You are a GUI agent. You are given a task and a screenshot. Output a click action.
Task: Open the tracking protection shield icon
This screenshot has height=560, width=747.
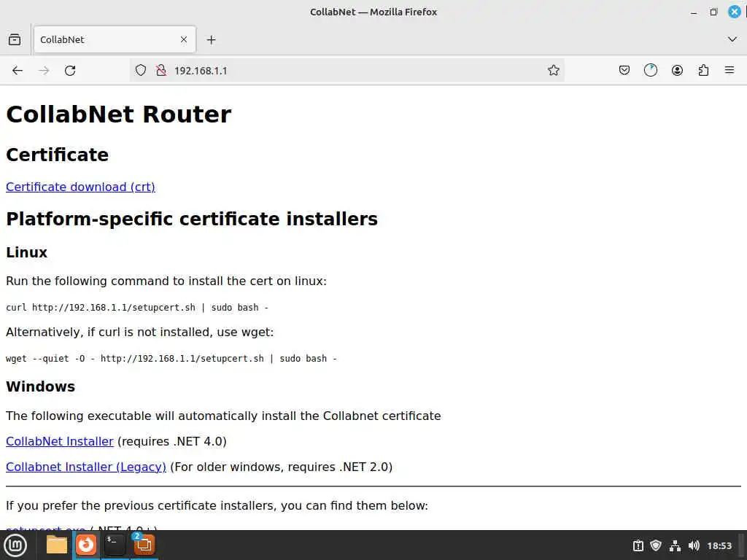pyautogui.click(x=141, y=71)
